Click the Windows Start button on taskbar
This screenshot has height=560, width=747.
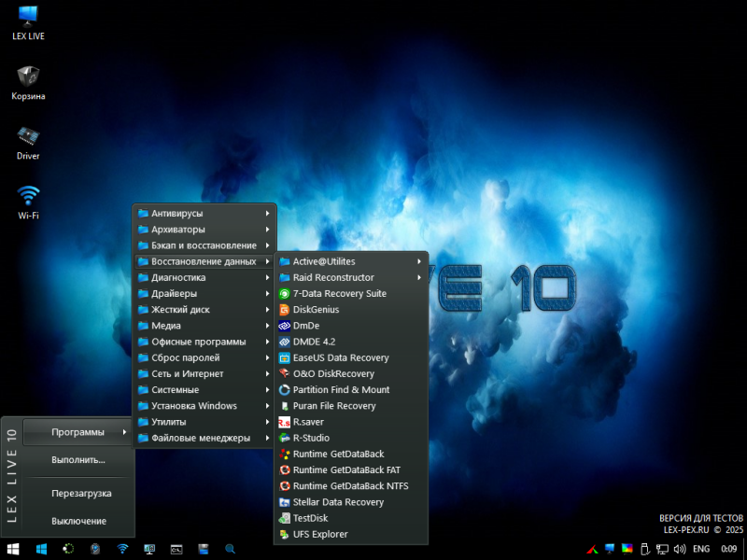click(14, 549)
